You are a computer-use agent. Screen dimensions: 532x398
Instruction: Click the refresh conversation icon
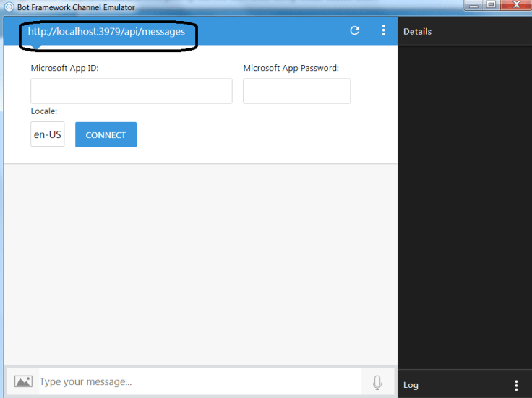354,30
